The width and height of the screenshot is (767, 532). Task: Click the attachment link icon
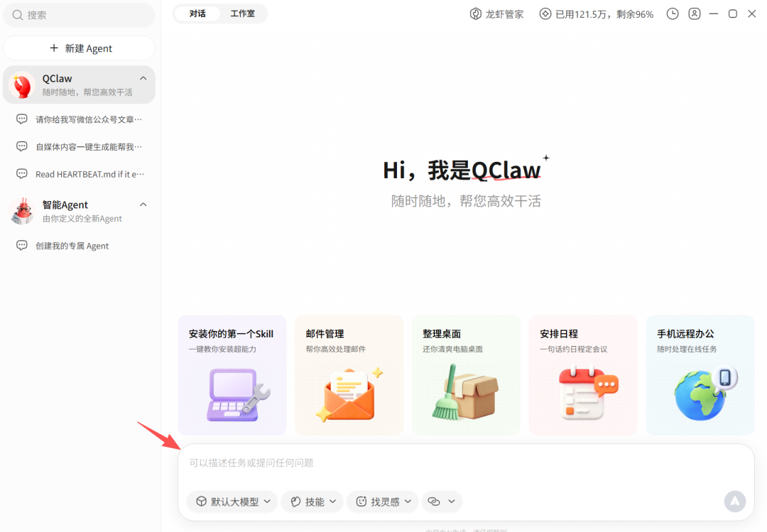pyautogui.click(x=433, y=501)
